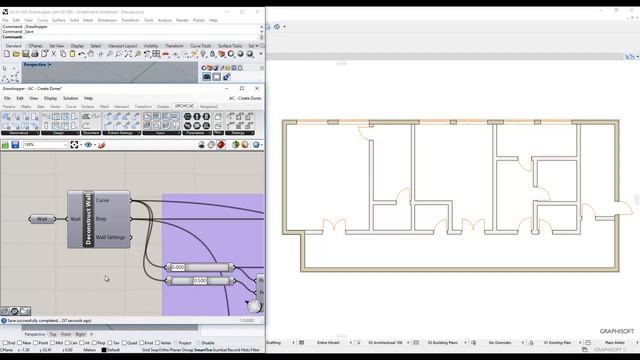Screen dimensions: 640x360
Task: Enable the Int osnap checkbox
Action: (82, 343)
